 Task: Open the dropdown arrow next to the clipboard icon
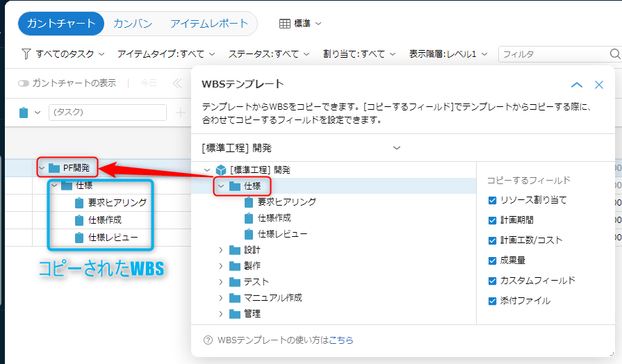pos(38,113)
